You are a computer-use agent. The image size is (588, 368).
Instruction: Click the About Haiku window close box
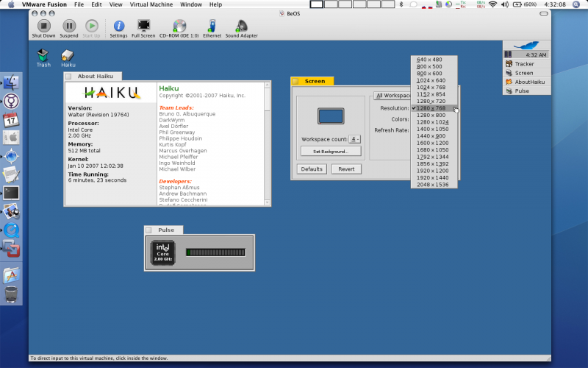[x=68, y=77]
